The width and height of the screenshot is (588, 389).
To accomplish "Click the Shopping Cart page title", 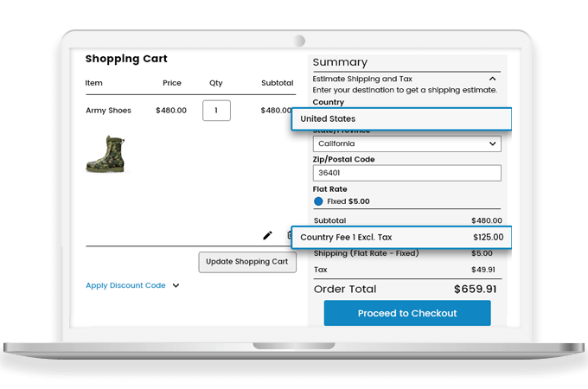I will (x=126, y=59).
